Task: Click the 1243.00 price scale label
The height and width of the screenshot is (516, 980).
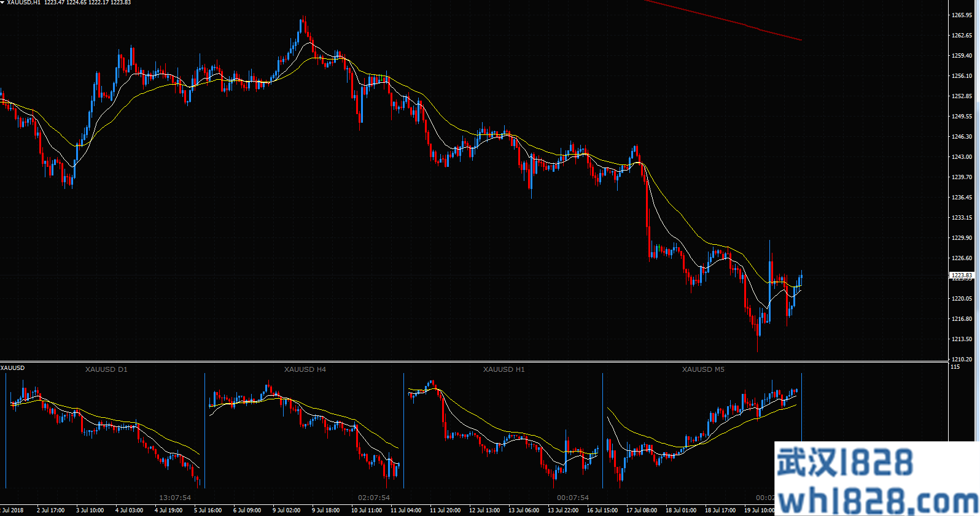Action: click(x=962, y=157)
